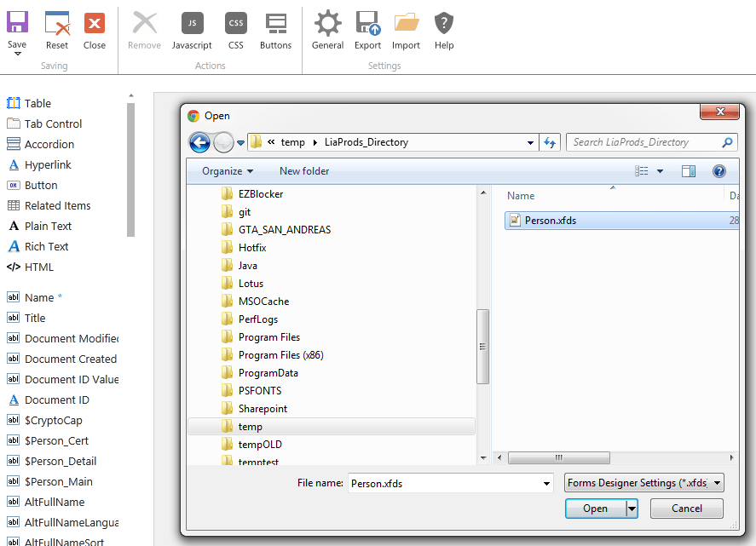Select the GTA_SAN_ANDREAS folder

tap(276, 230)
